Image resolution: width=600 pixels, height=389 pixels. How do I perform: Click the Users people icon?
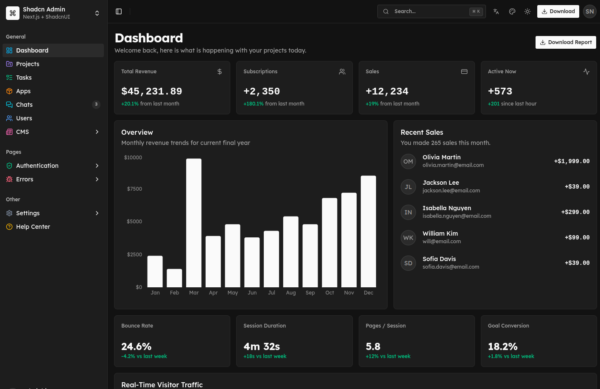click(x=9, y=118)
